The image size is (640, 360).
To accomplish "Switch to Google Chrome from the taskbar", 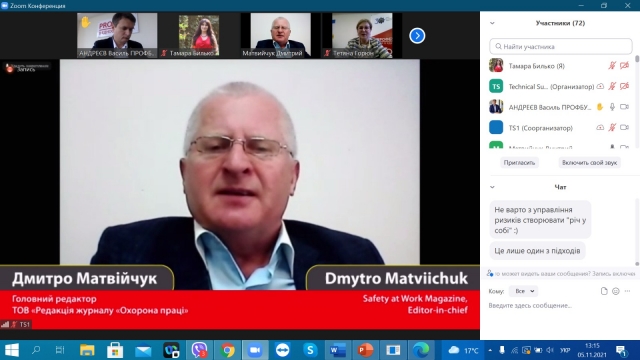I will pyautogui.click(x=228, y=350).
